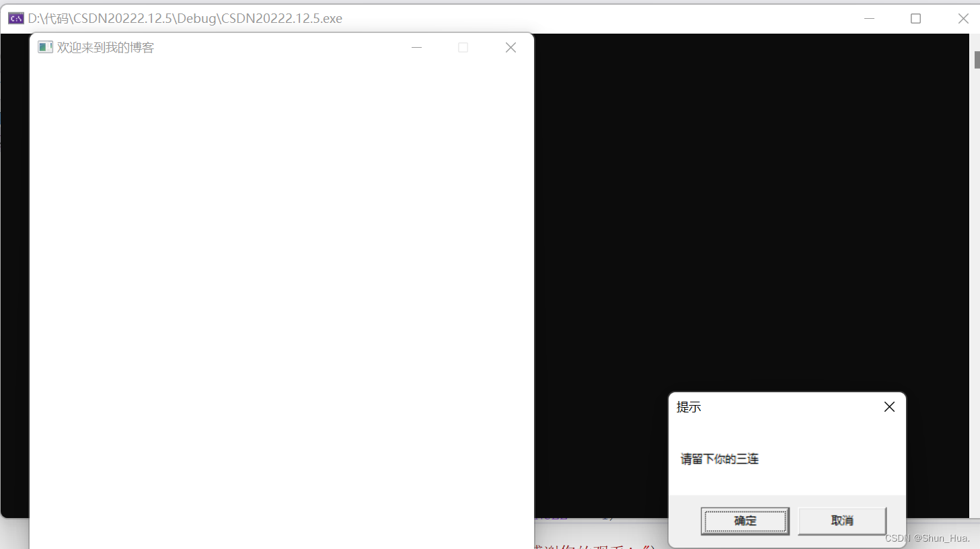The height and width of the screenshot is (549, 980).
Task: Click the 欢迎来到我的博客 title text
Action: click(x=106, y=47)
